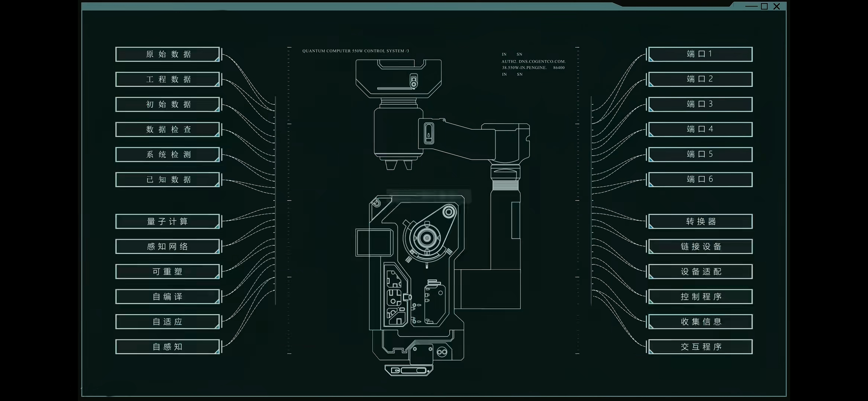Click the 转换器 button
Viewport: 868px width, 401px height.
click(700, 221)
